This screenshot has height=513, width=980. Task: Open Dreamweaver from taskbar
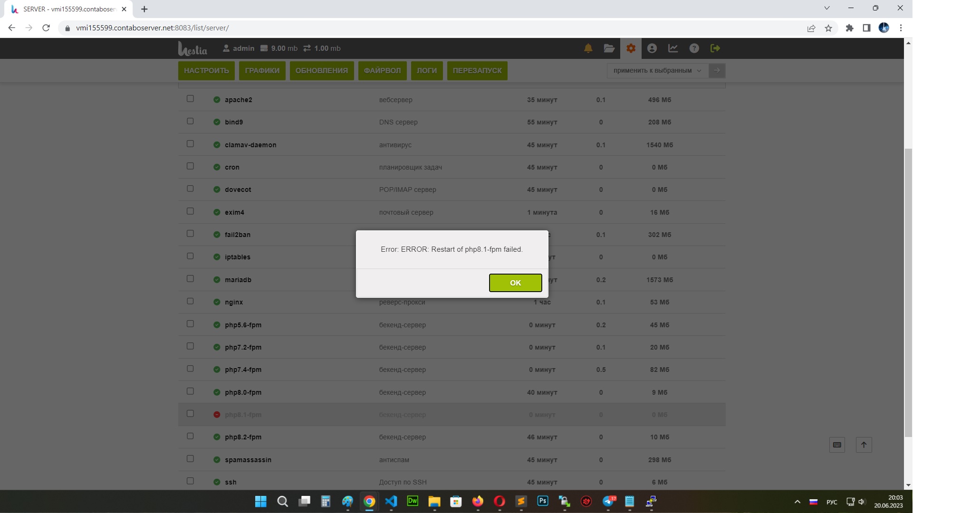(413, 501)
